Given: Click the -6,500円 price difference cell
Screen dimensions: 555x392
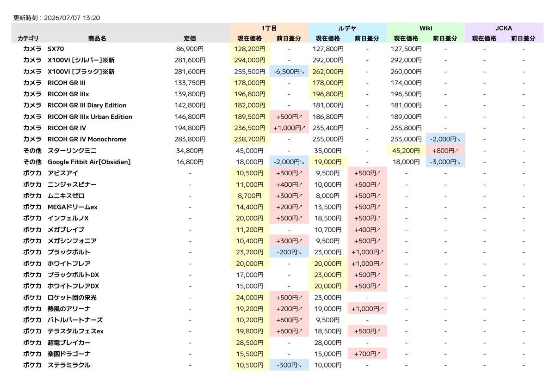Looking at the screenshot, I should (x=289, y=71).
